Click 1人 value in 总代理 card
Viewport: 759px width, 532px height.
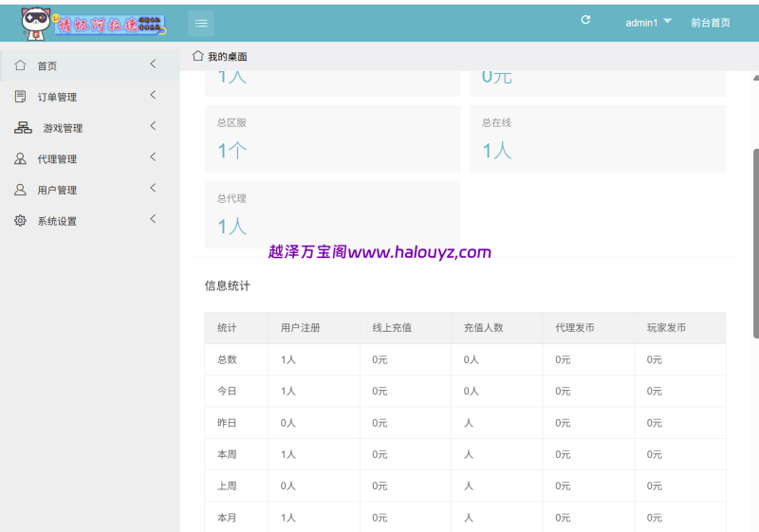coord(231,227)
